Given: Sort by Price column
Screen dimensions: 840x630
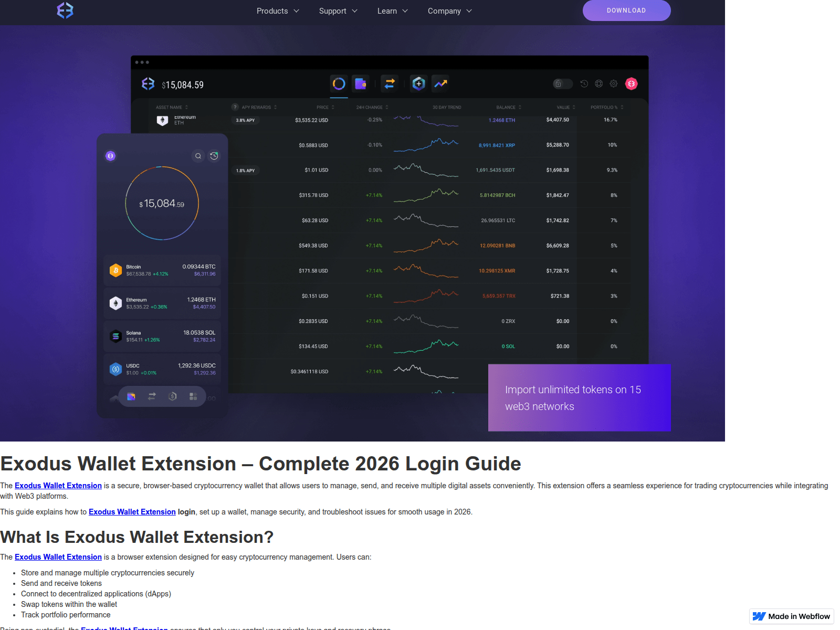Looking at the screenshot, I should (325, 107).
